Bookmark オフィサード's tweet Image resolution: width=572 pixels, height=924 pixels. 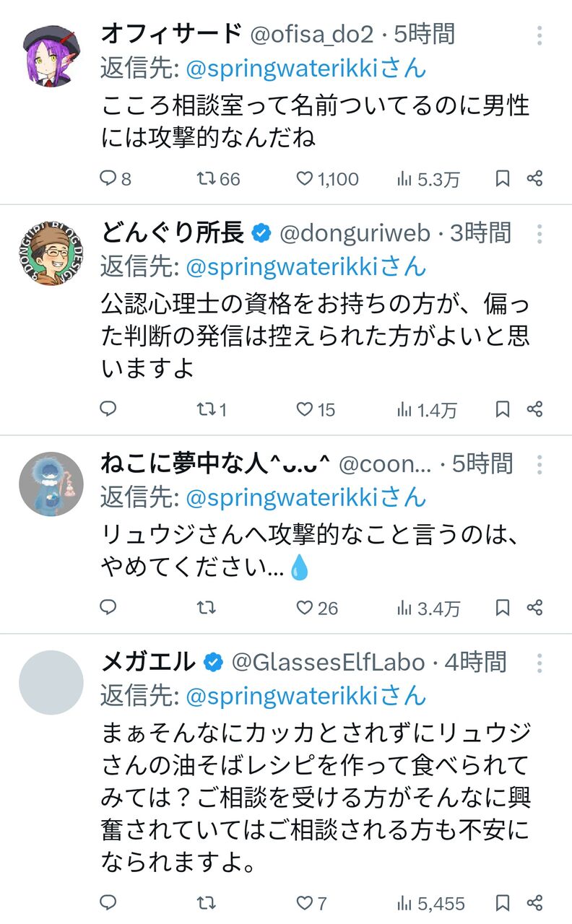tap(503, 178)
